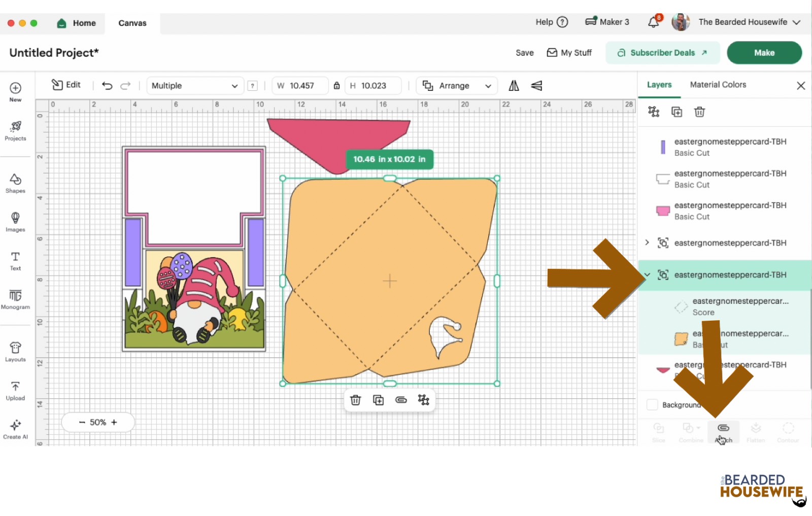Viewport: 812px width, 516px height.
Task: Open the Shapes tool
Action: [15, 183]
